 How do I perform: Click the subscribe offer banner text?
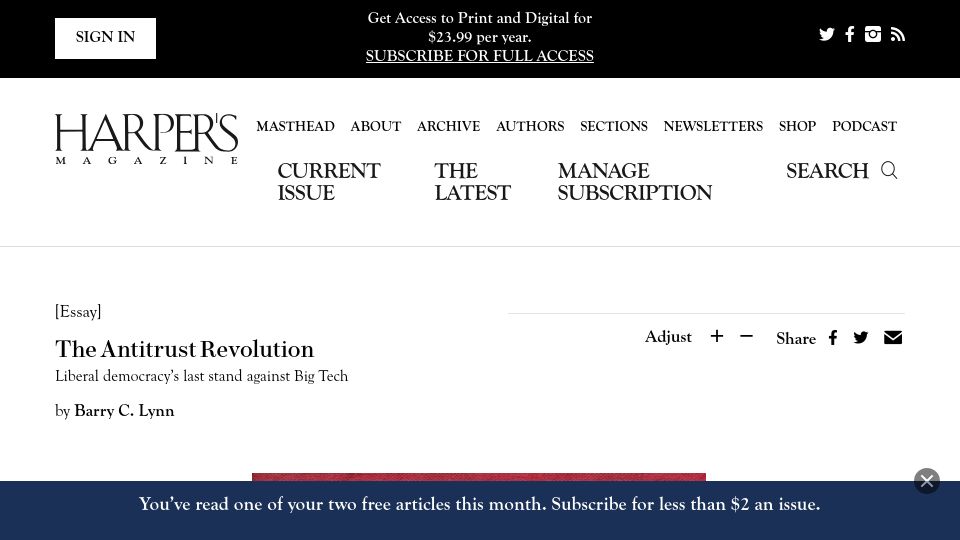479,504
